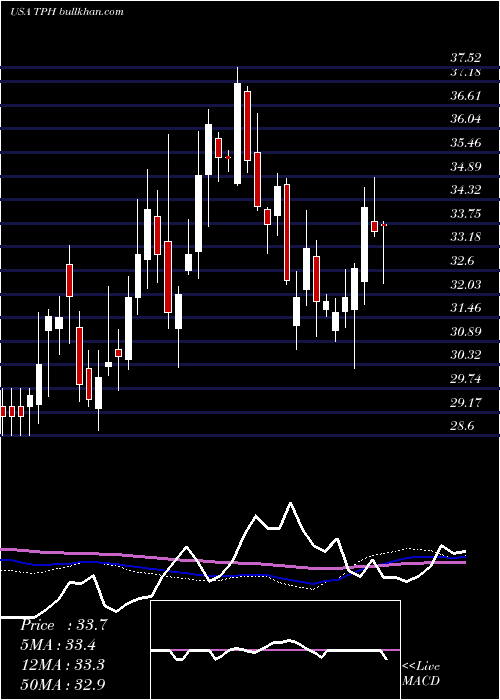Image resolution: width=500 pixels, height=700 pixels.
Task: Click the 'Price : 33.7' readout
Action: click(x=63, y=625)
